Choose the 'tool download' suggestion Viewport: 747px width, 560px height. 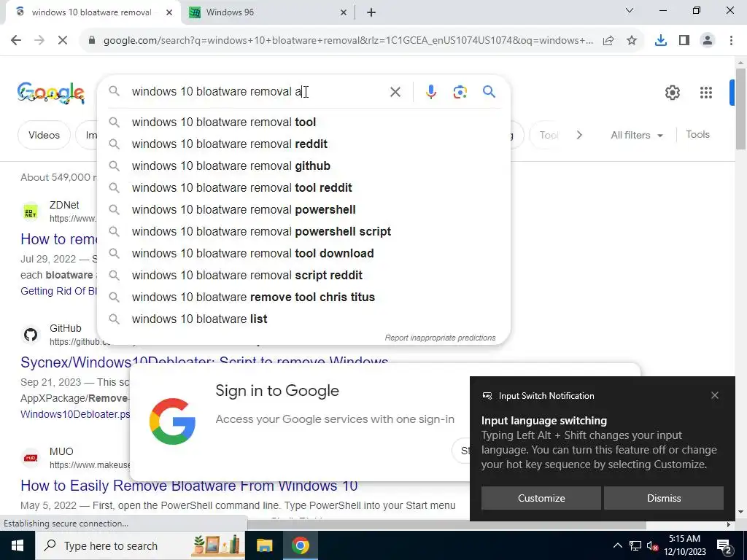303,253
